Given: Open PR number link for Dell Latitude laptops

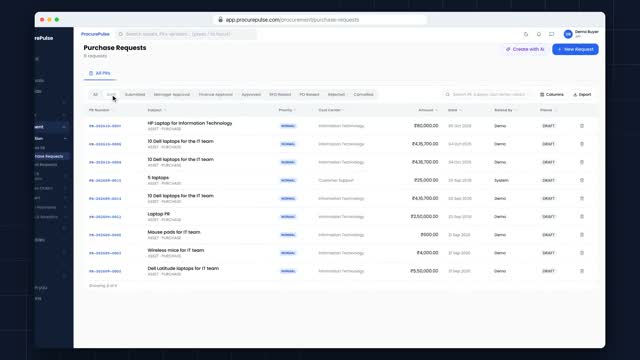Looking at the screenshot, I should pyautogui.click(x=105, y=271).
